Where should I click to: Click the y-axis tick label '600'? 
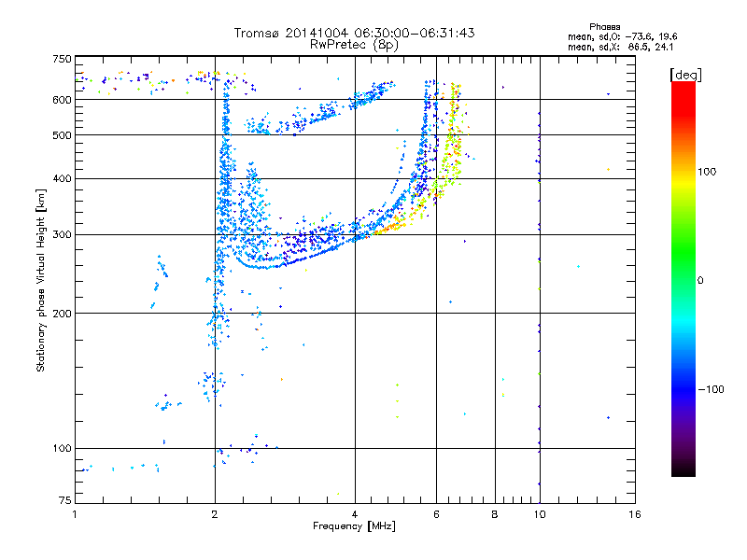[x=62, y=100]
